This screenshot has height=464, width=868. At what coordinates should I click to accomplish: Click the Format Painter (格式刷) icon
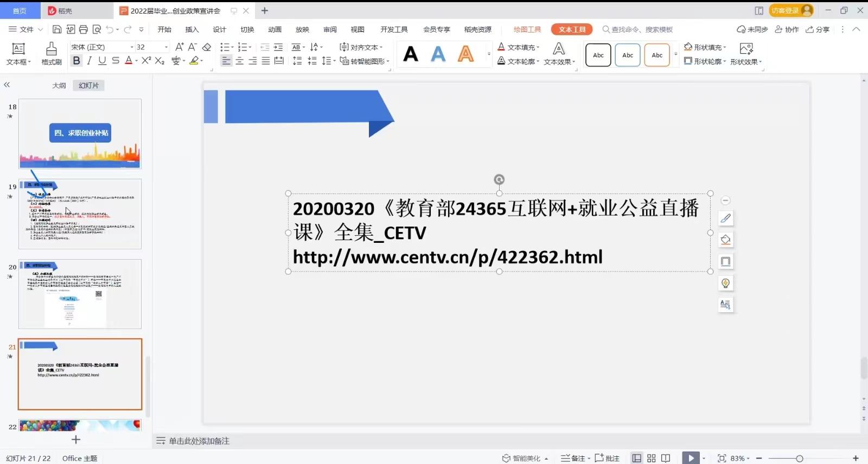(x=52, y=54)
